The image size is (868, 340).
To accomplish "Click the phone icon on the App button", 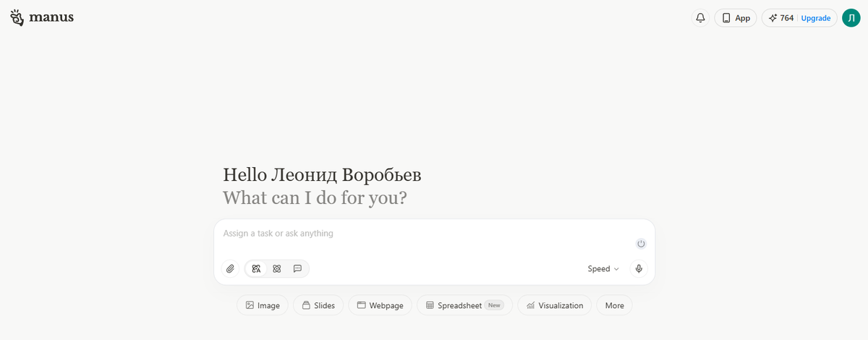I will pos(726,18).
